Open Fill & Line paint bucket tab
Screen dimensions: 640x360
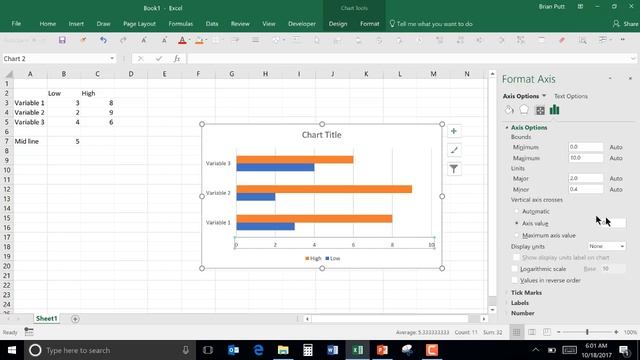pyautogui.click(x=509, y=110)
